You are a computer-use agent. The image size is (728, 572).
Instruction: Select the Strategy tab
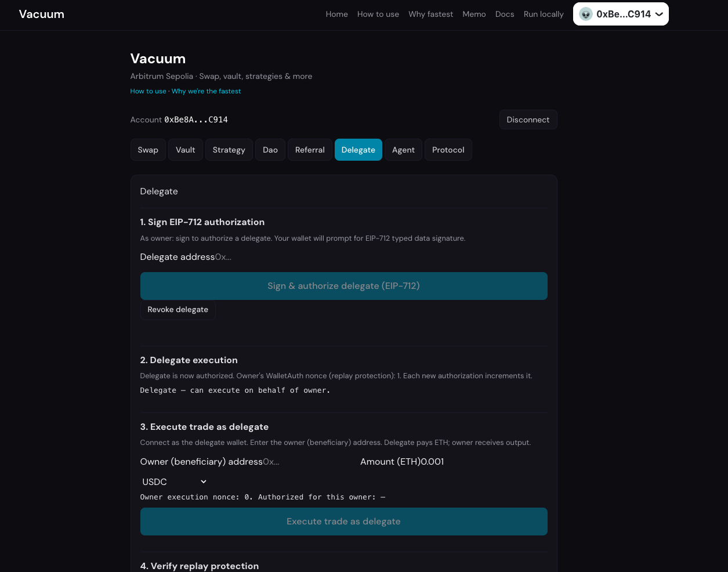coord(229,150)
